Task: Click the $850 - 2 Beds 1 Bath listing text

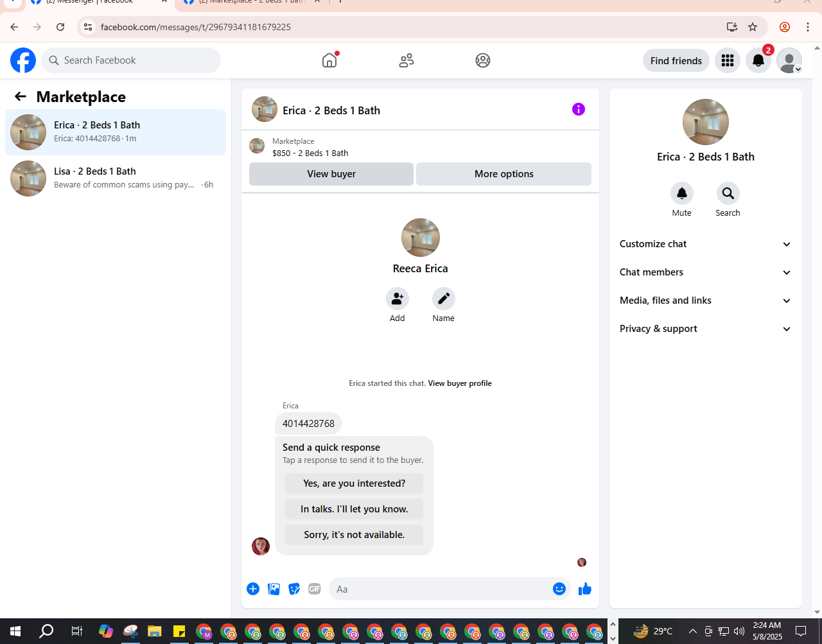Action: point(310,153)
